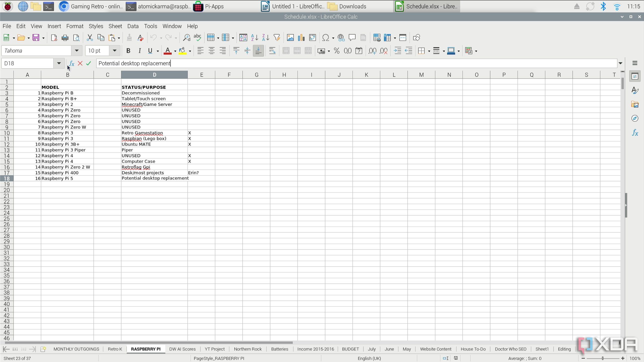Click the Export as PDF icon
The image size is (644, 362).
54,38
